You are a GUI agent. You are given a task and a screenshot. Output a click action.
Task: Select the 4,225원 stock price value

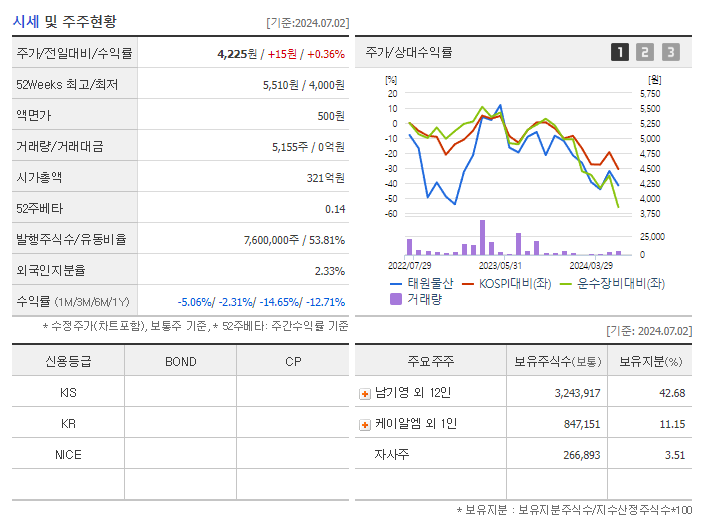[237, 54]
